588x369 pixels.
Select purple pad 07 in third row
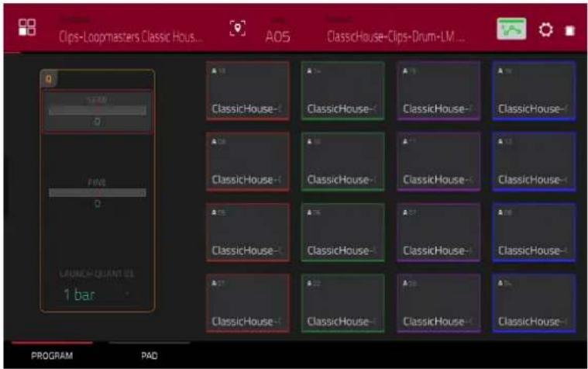[438, 233]
